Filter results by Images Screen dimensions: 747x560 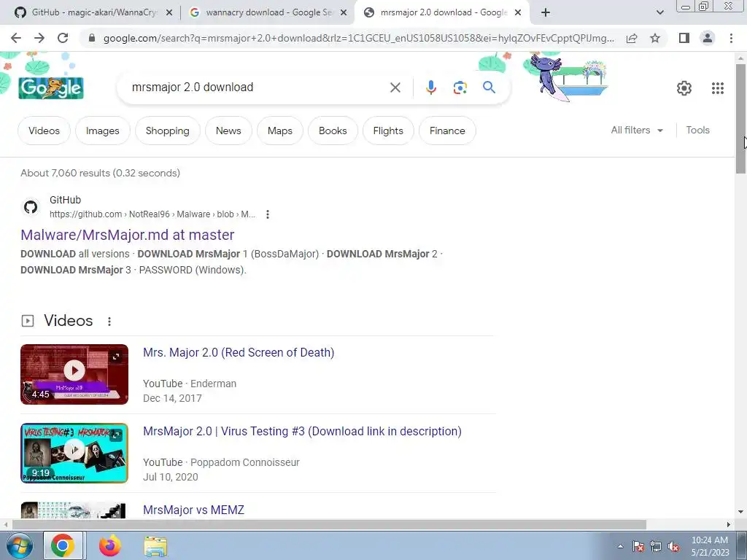pos(102,131)
